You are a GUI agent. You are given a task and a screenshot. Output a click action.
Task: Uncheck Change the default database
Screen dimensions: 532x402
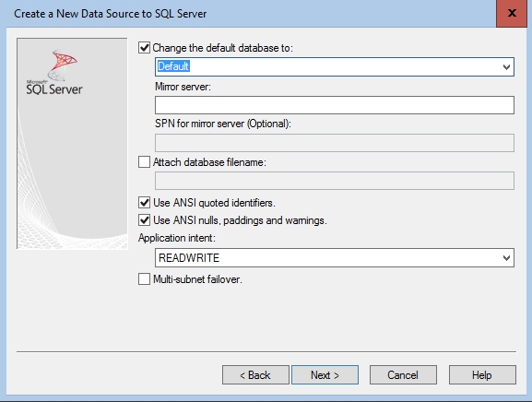pos(144,48)
